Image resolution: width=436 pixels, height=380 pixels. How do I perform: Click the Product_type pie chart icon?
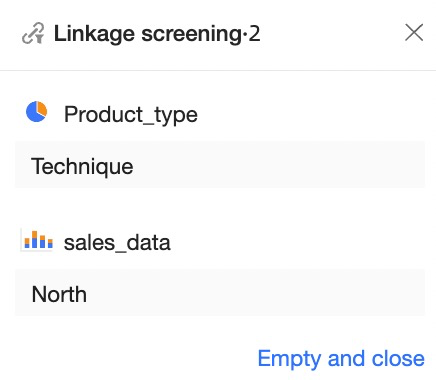coord(37,112)
